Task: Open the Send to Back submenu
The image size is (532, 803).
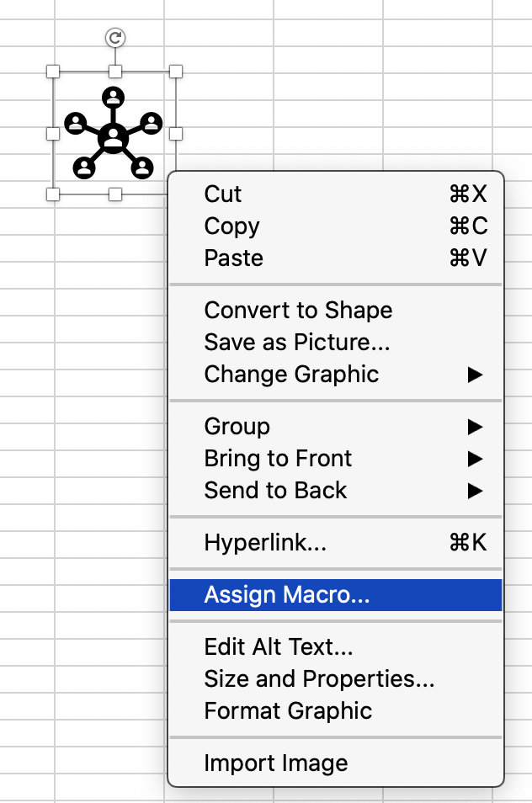Action: pyautogui.click(x=336, y=491)
